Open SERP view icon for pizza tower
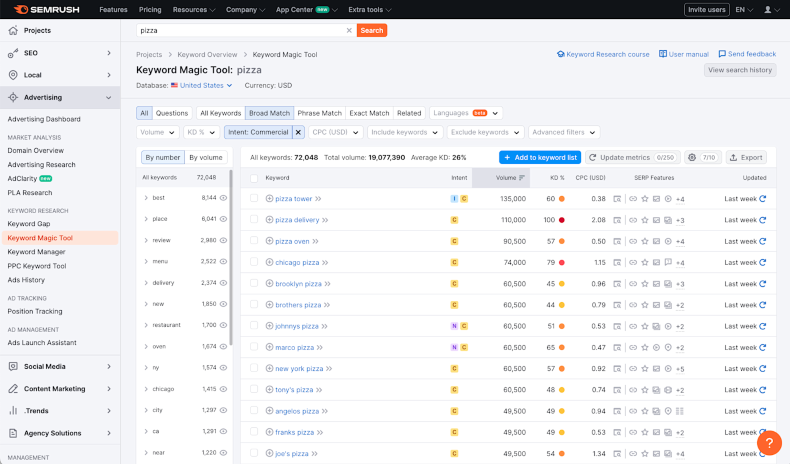This screenshot has width=790, height=464. [x=617, y=198]
